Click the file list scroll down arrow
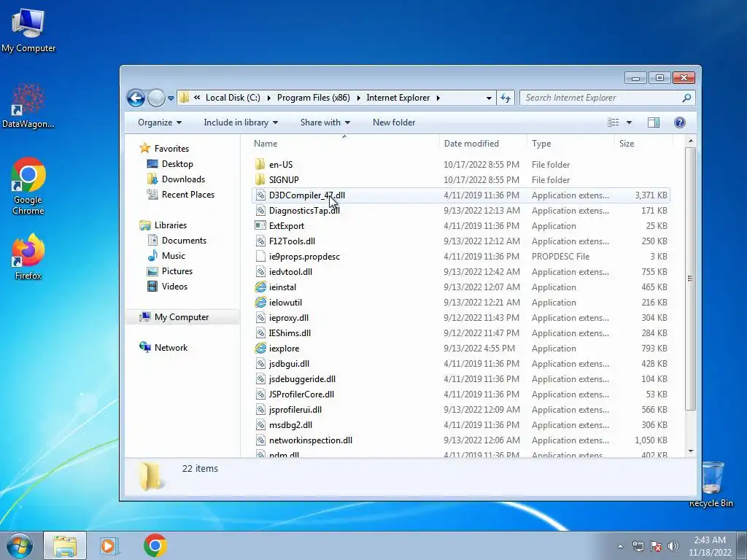 coord(691,451)
